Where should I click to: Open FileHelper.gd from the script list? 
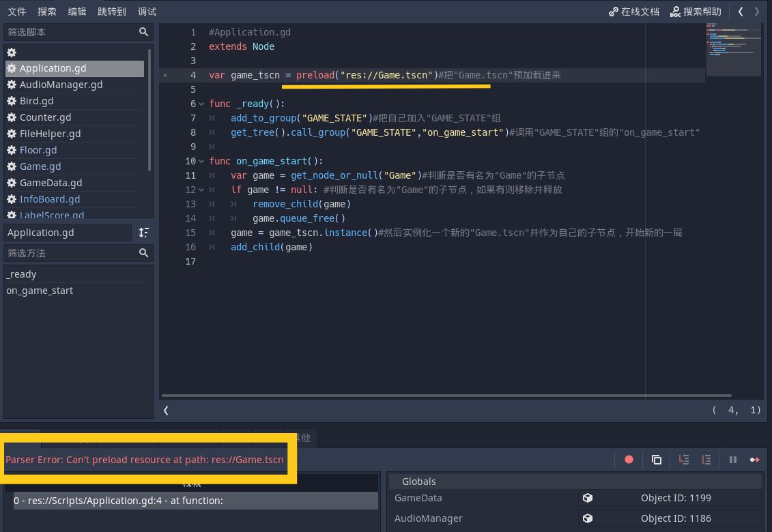click(x=74, y=134)
